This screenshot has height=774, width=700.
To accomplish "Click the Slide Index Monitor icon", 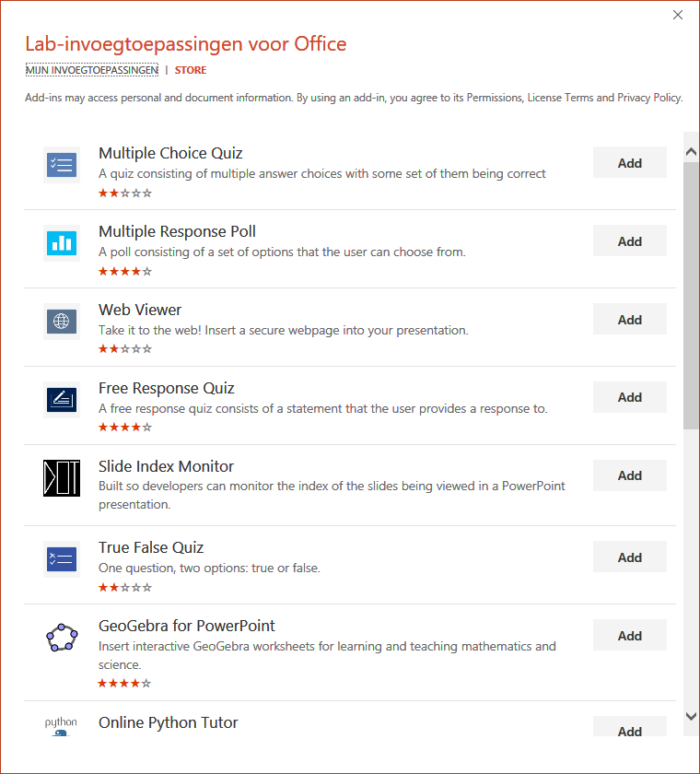I will pos(62,477).
